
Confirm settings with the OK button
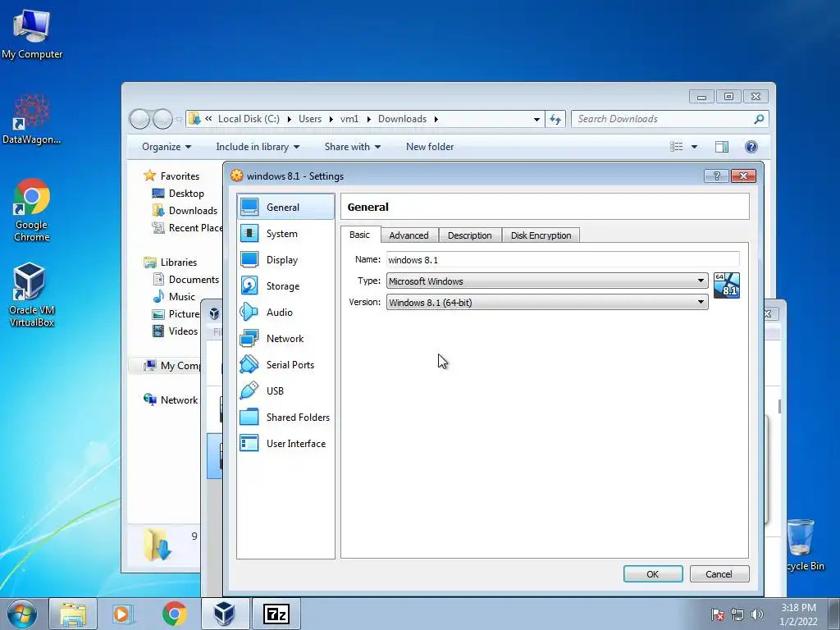(652, 573)
